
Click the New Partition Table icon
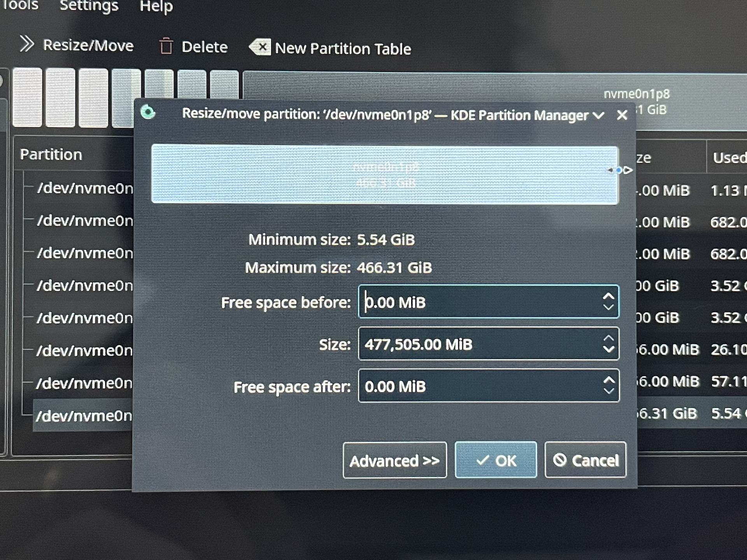pos(260,47)
